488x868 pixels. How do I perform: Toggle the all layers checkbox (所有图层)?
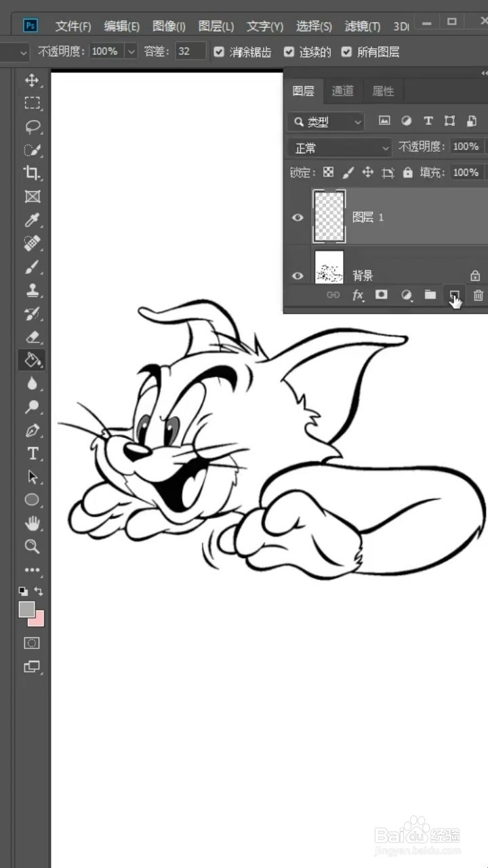[347, 52]
